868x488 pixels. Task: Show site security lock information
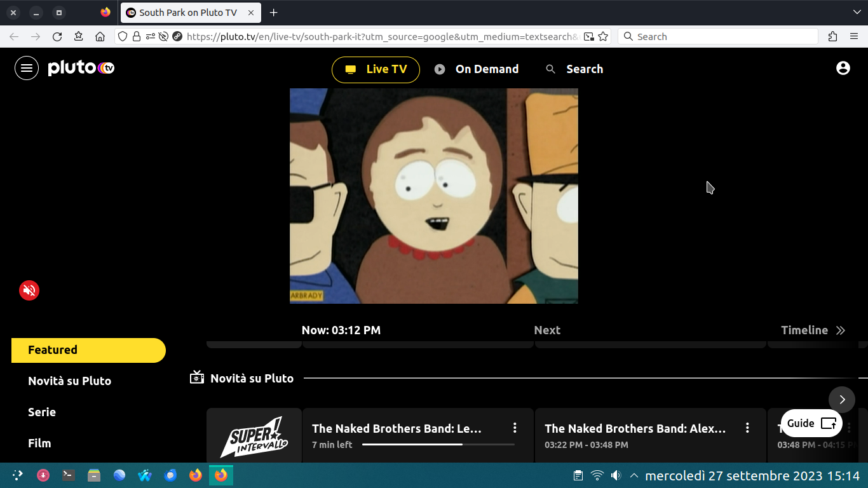tap(137, 37)
